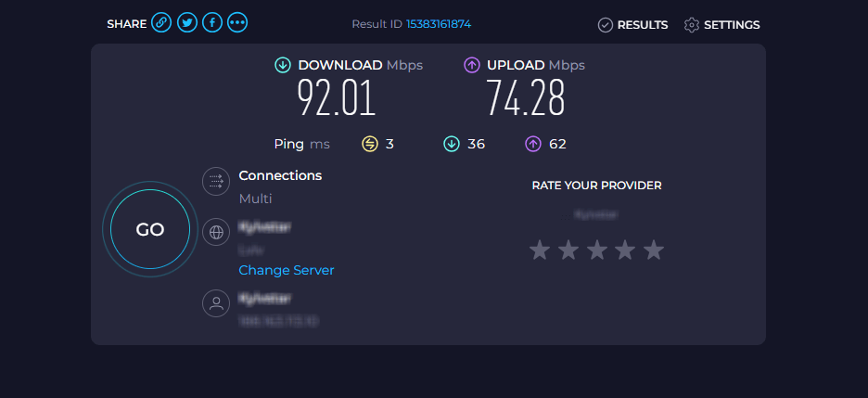Open the Settings menu
The height and width of the screenshot is (398, 868).
point(722,25)
